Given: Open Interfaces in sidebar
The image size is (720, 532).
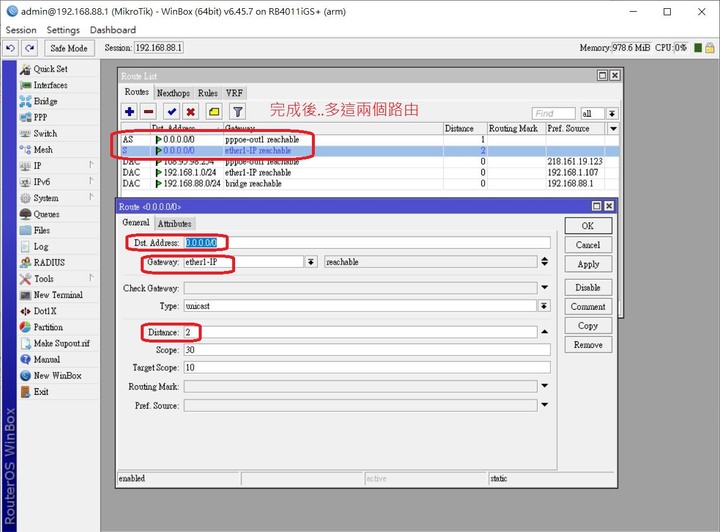Looking at the screenshot, I should pyautogui.click(x=50, y=85).
